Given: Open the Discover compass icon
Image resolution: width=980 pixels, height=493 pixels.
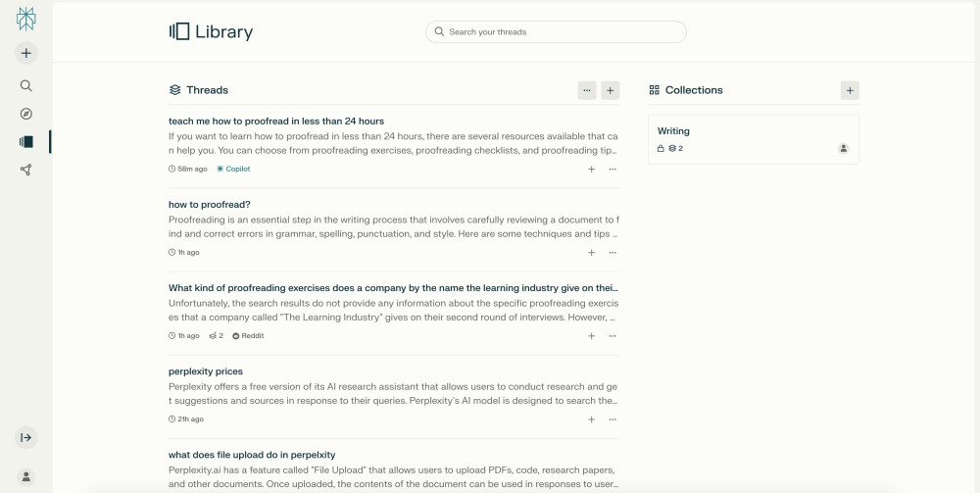Looking at the screenshot, I should (26, 114).
